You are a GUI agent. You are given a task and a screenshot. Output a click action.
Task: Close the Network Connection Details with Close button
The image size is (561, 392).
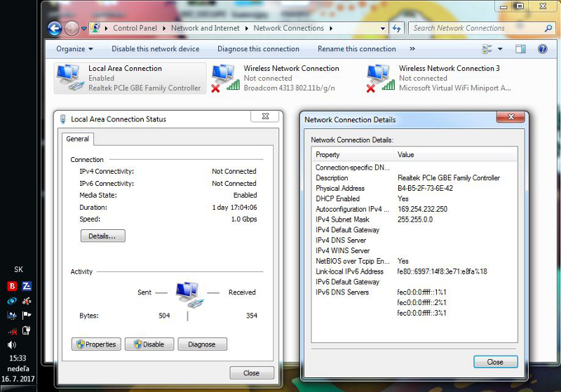click(496, 362)
